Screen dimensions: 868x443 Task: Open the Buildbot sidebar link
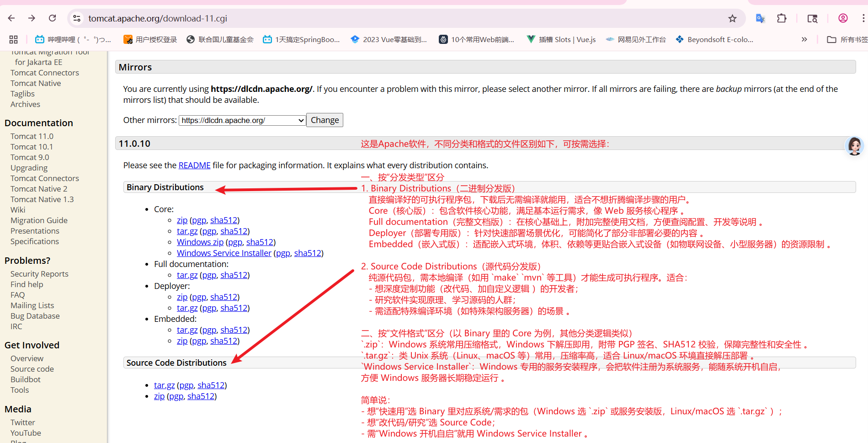point(26,379)
